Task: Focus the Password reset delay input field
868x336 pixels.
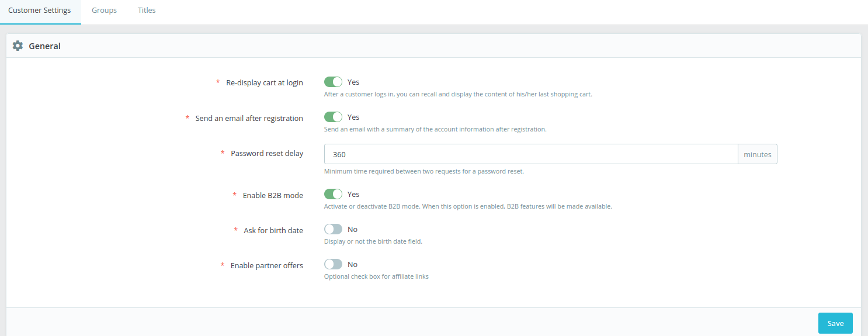Action: click(531, 154)
